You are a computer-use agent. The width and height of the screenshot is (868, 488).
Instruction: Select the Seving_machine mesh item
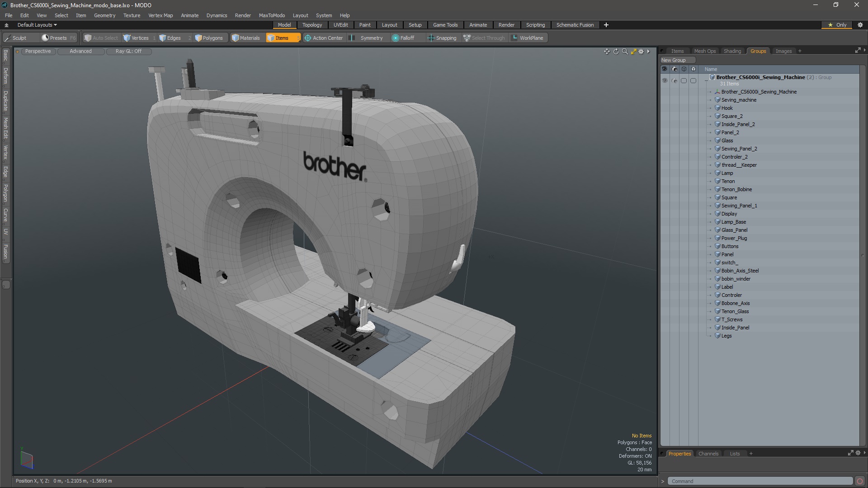(x=739, y=100)
